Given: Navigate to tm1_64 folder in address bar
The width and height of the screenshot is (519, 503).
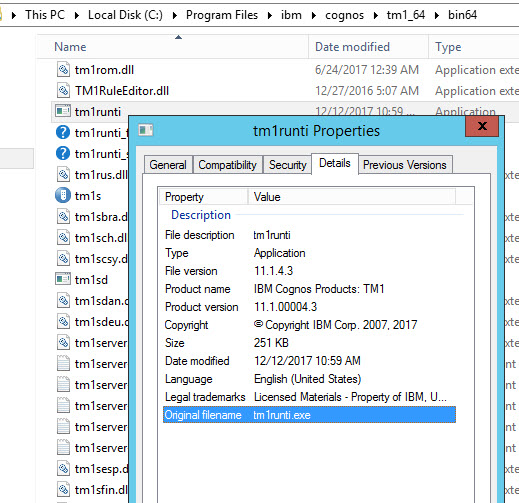Looking at the screenshot, I should click(x=406, y=15).
